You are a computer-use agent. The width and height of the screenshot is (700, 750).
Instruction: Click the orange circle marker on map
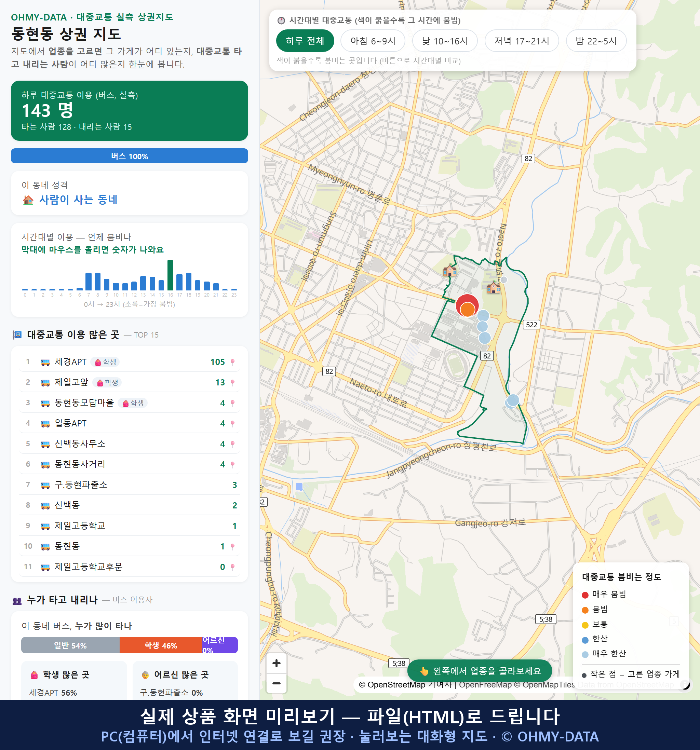(x=467, y=310)
